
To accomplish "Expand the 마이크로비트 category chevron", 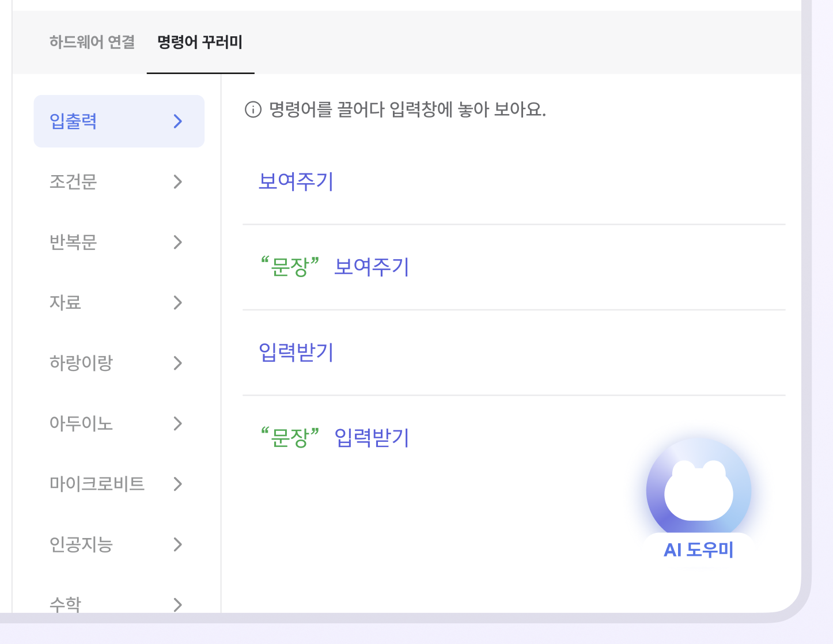I will tap(178, 484).
